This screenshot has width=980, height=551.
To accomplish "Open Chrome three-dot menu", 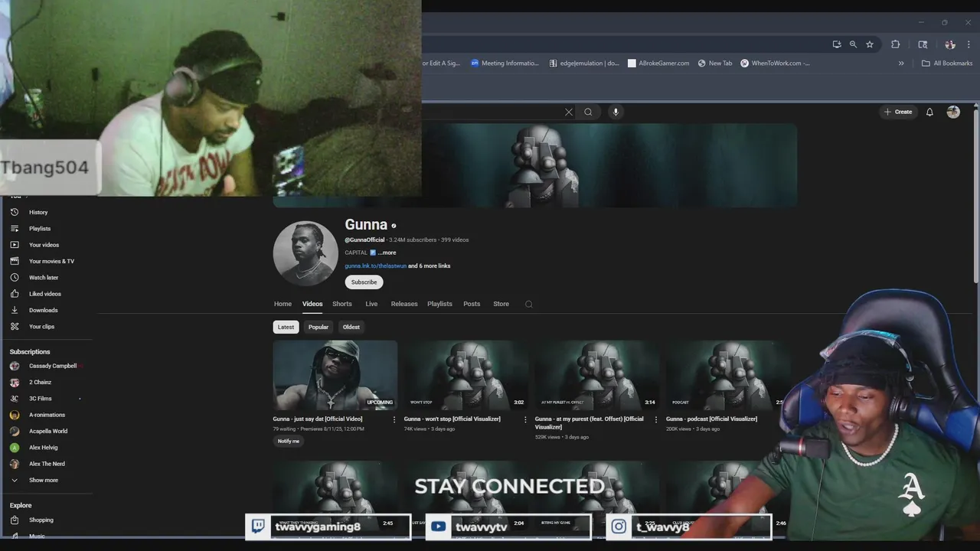I will tap(969, 44).
